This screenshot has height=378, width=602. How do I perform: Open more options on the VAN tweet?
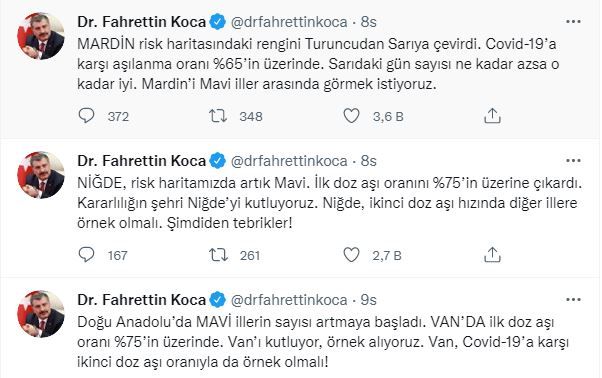click(x=573, y=300)
